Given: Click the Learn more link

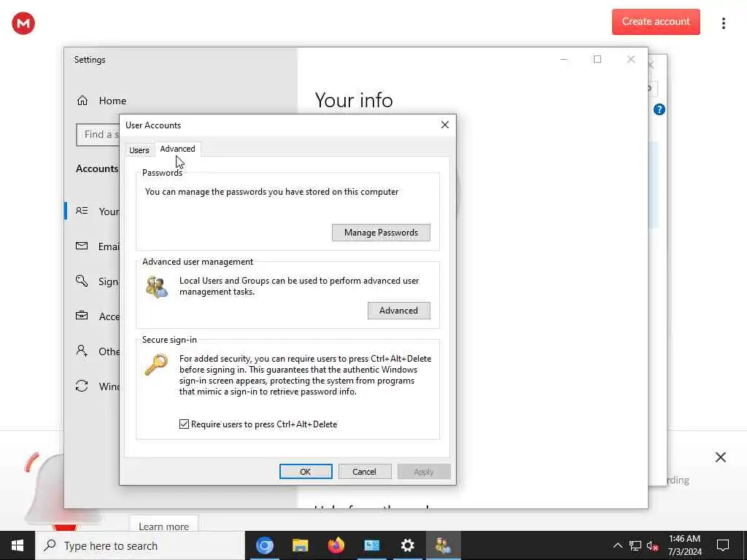Looking at the screenshot, I should 164,526.
